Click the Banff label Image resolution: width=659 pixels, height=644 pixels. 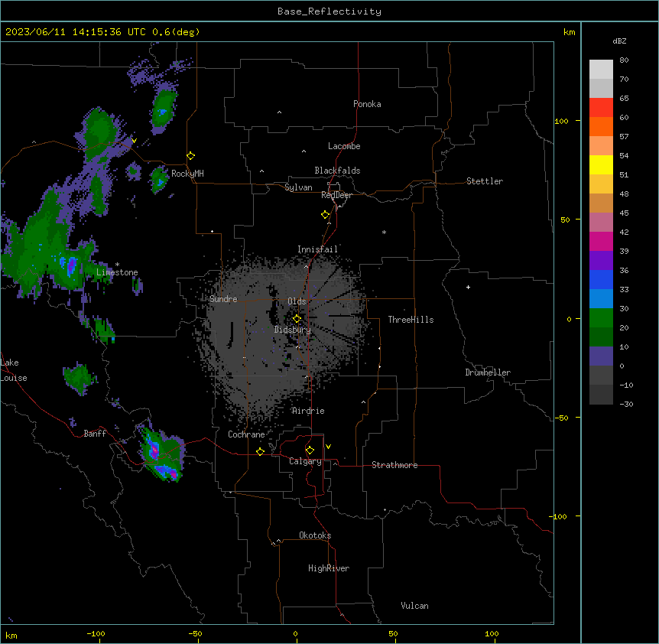95,434
